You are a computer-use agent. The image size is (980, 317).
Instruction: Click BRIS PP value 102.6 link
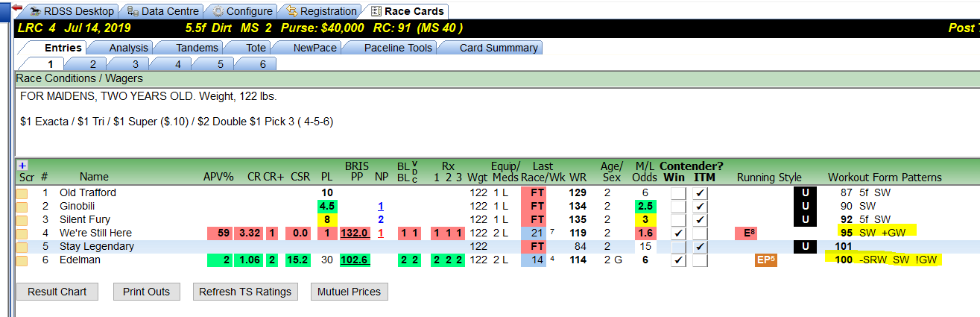pyautogui.click(x=355, y=260)
